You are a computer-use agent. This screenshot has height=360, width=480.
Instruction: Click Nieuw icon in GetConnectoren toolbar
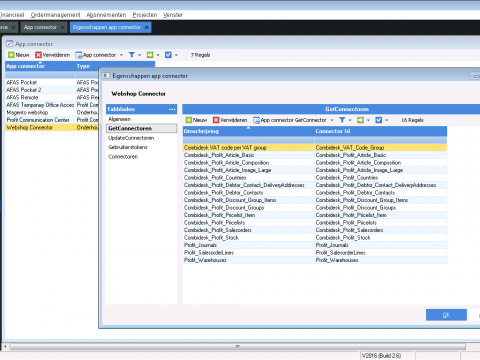(189, 120)
